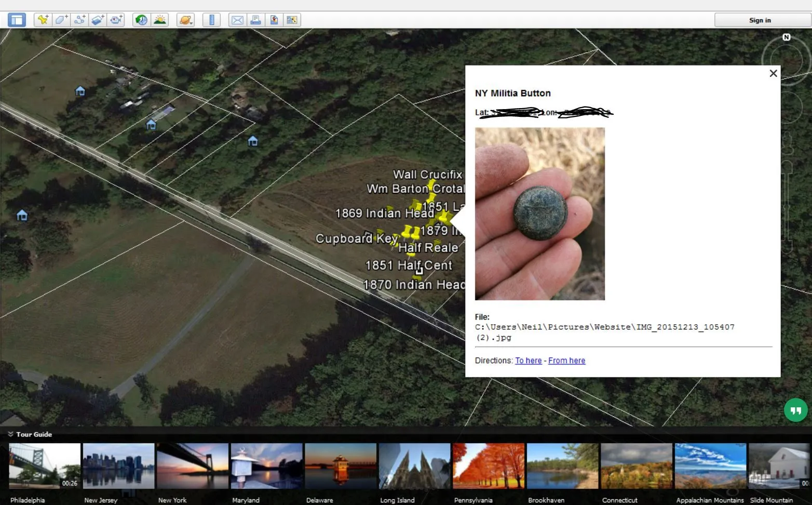Close the NY Militia Button balloon
Screen dimensions: 812x505
[x=773, y=73]
